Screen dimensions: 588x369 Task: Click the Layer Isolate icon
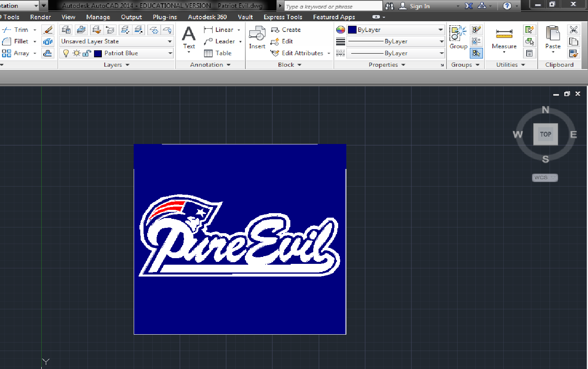(125, 30)
